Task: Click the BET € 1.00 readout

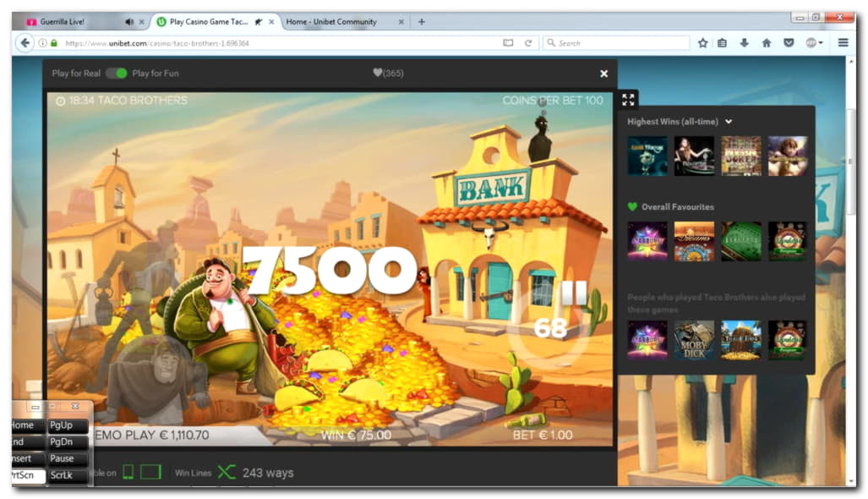Action: [x=543, y=436]
